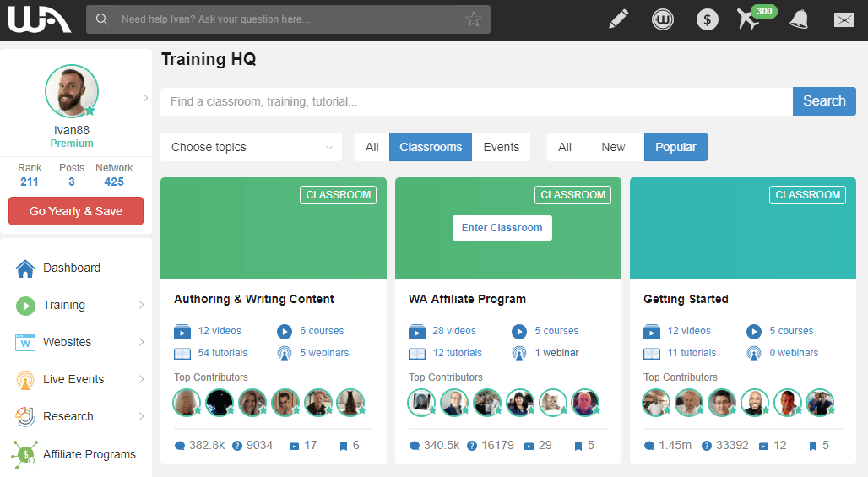Image resolution: width=868 pixels, height=477 pixels.
Task: Click the Network 425 stat
Action: click(114, 175)
